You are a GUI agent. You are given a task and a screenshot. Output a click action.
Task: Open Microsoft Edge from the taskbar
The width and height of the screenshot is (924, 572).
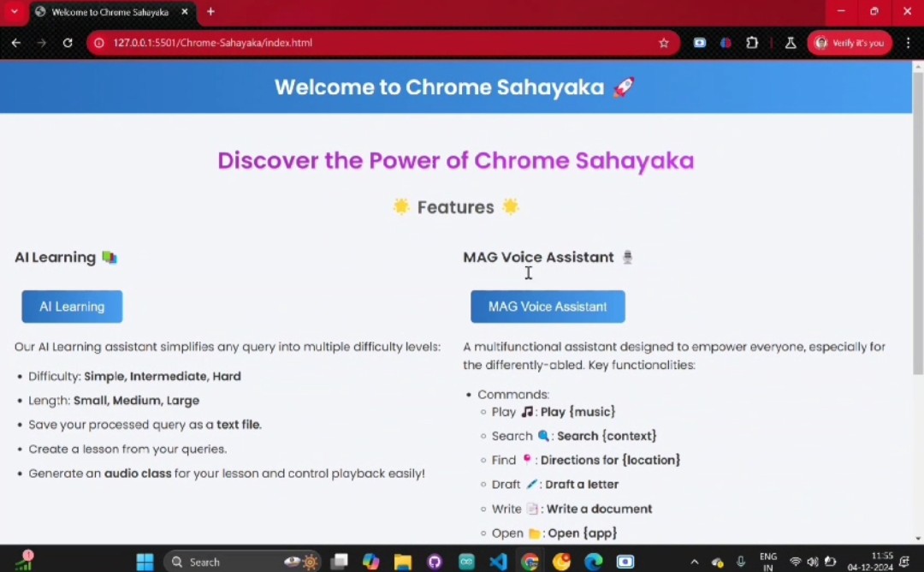click(594, 562)
